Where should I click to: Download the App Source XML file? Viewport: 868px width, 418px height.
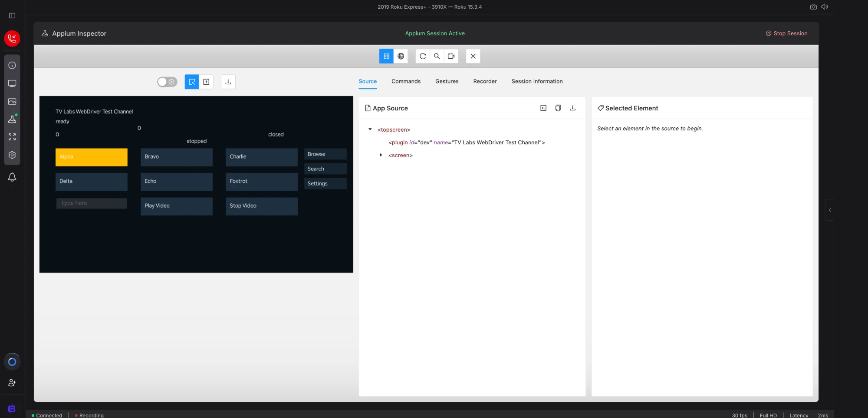(573, 108)
